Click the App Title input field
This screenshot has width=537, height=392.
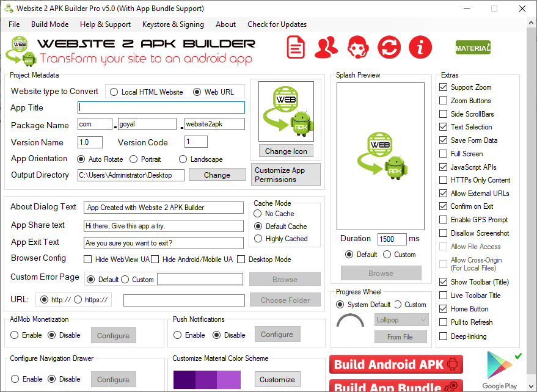click(161, 107)
